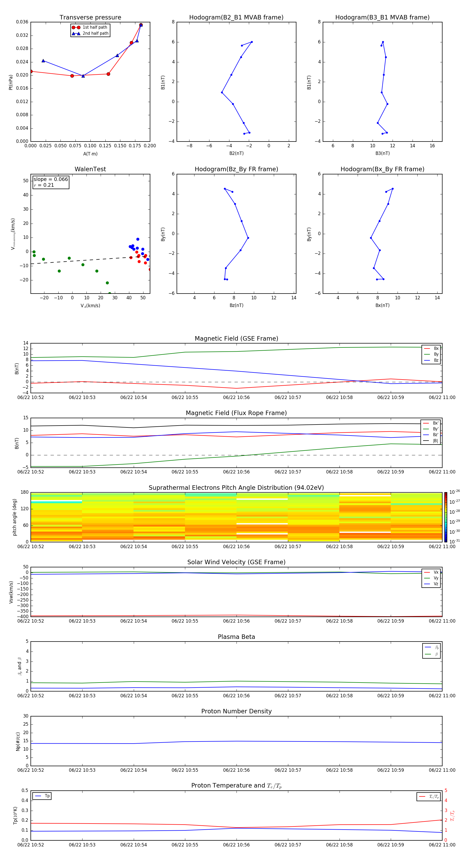Select '2nd half path' legend entry

tap(90, 33)
